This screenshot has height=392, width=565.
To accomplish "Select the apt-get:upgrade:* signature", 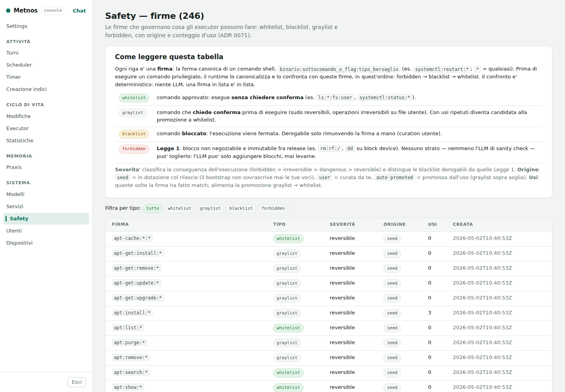I will 138,298.
